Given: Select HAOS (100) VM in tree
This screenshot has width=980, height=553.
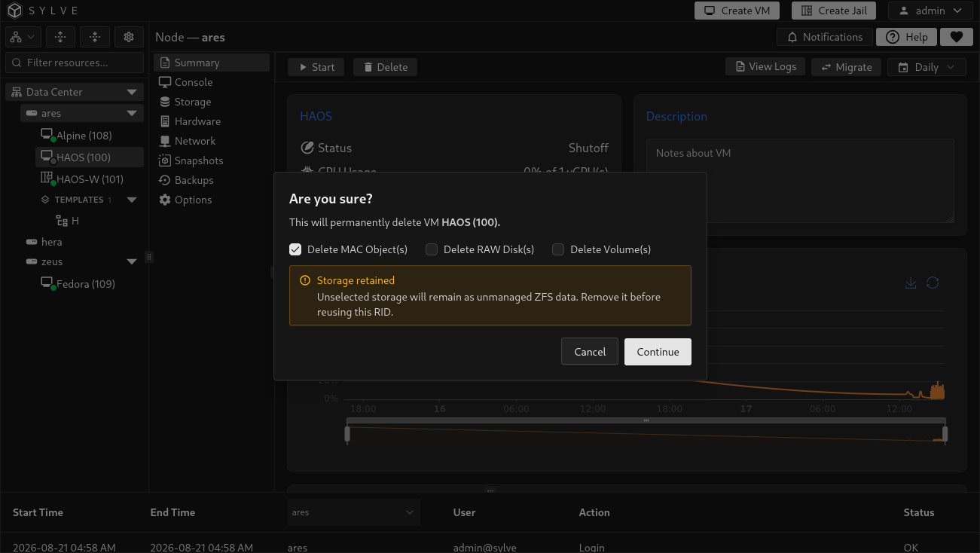Looking at the screenshot, I should point(89,157).
